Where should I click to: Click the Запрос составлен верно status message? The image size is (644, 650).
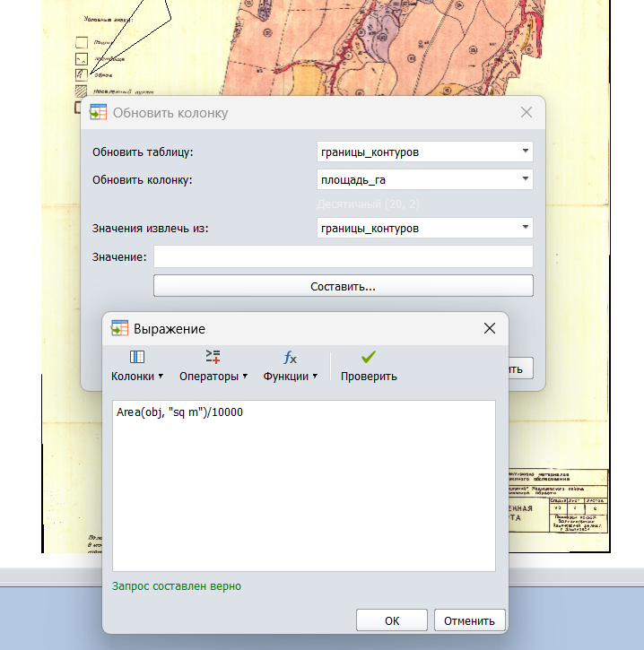pyautogui.click(x=177, y=586)
